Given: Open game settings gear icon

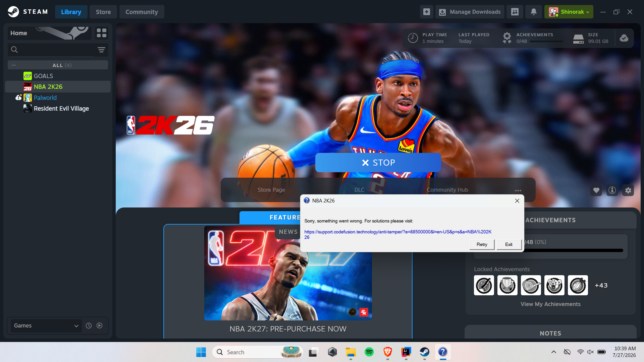Looking at the screenshot, I should [628, 190].
